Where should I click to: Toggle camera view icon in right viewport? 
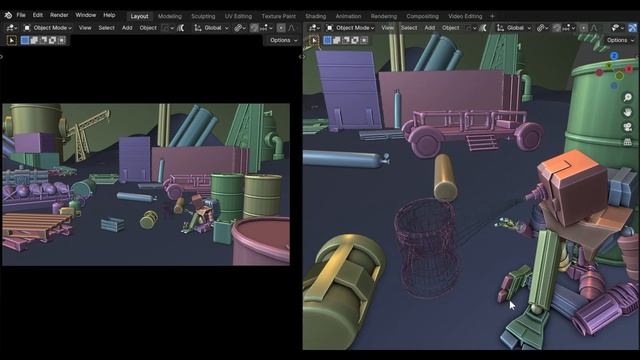[628, 127]
